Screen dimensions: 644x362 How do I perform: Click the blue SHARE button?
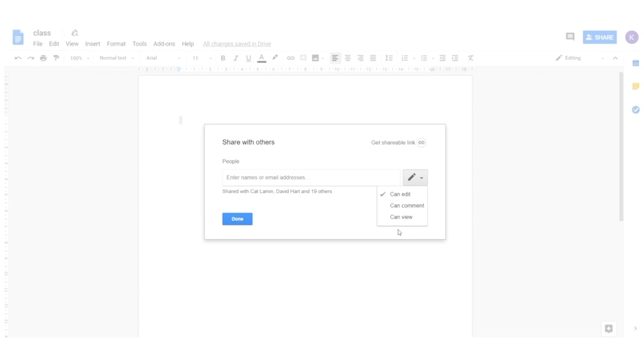pos(600,37)
